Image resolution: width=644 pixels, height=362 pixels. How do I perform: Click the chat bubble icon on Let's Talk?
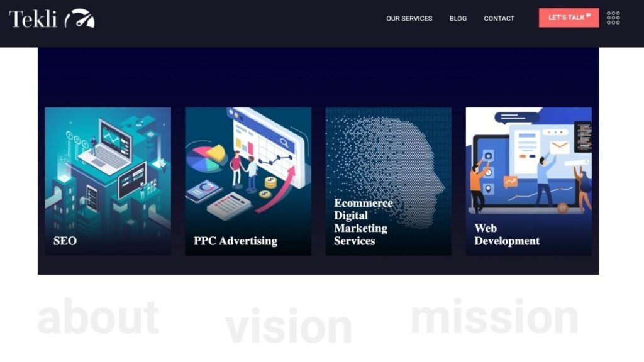point(588,16)
